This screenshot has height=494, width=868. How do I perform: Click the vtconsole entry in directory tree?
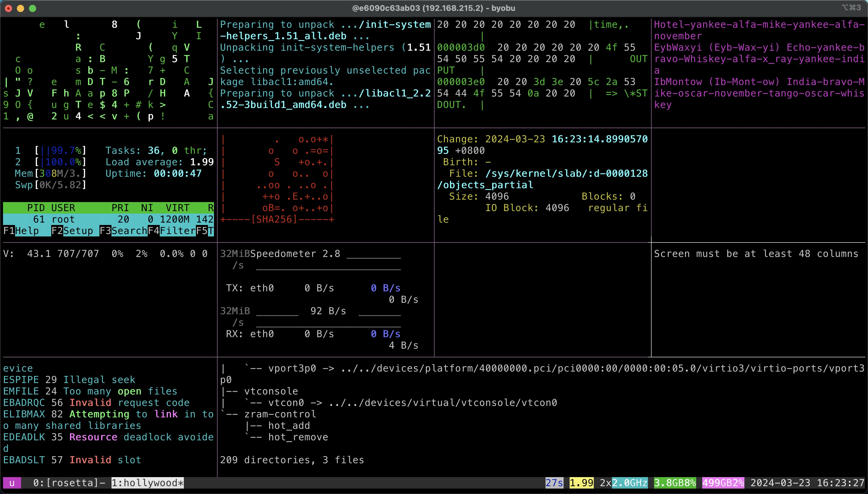coord(271,391)
